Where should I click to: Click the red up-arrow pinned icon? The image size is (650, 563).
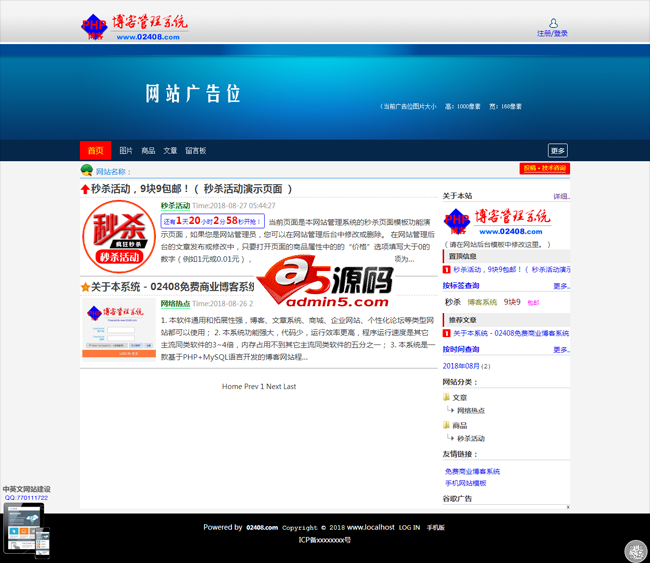85,189
